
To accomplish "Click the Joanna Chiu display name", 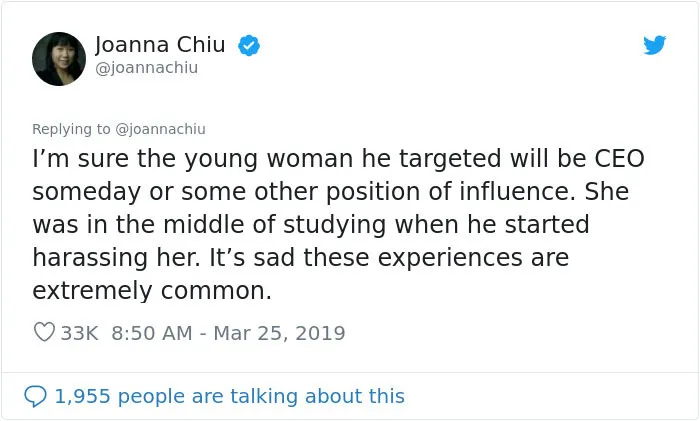I will pos(160,45).
